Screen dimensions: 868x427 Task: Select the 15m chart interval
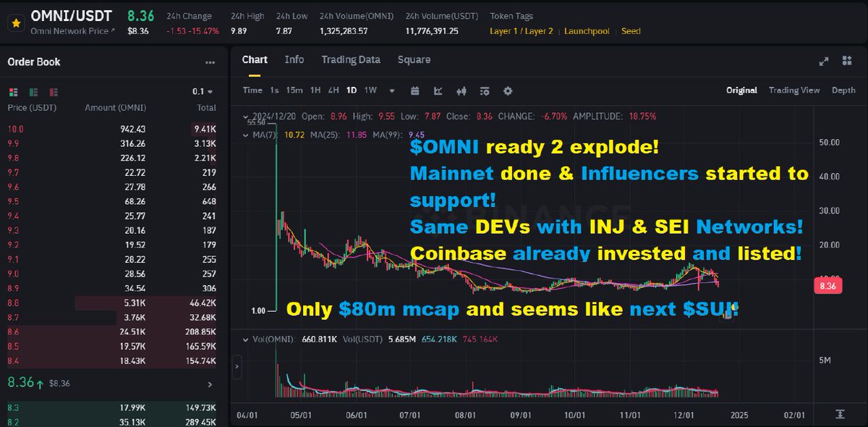(x=294, y=90)
